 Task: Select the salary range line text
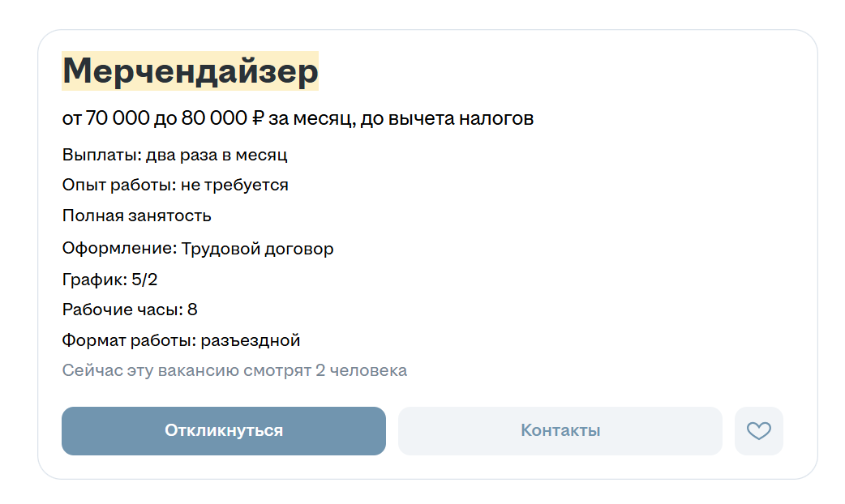(x=298, y=118)
